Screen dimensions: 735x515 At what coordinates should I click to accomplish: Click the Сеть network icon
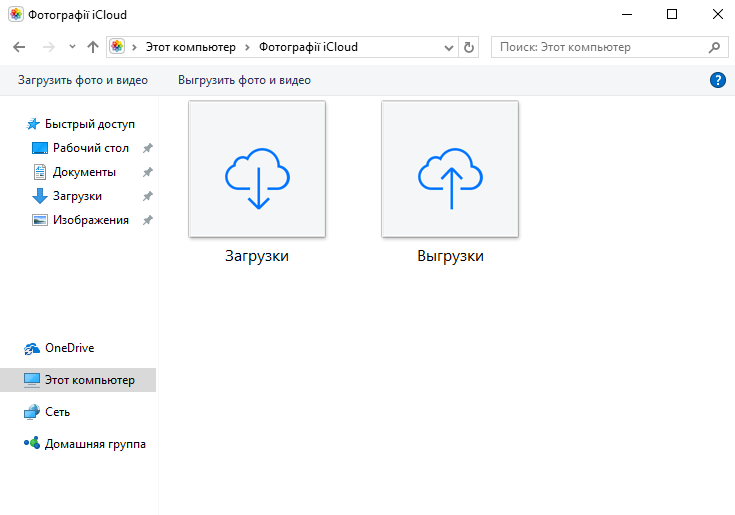[x=32, y=412]
